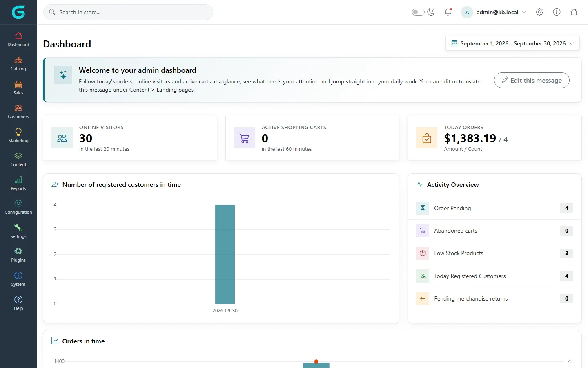
Task: Open the Marketing sidebar section
Action: pyautogui.click(x=18, y=136)
